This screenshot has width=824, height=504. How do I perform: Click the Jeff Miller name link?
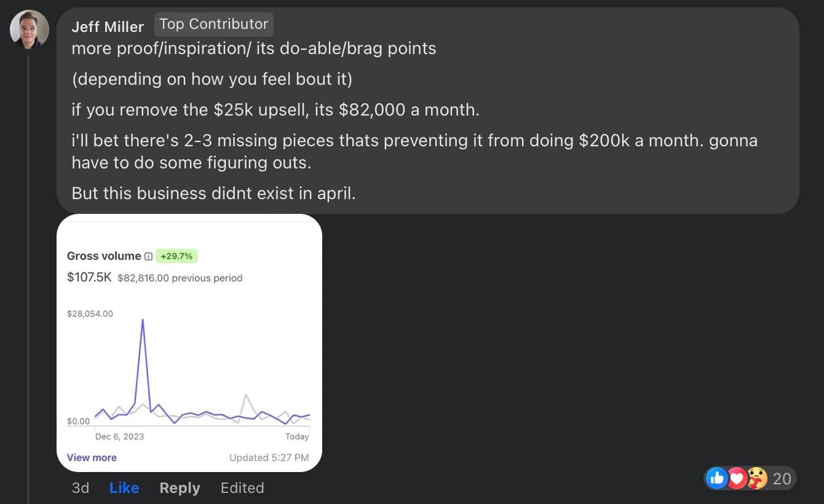tap(108, 26)
